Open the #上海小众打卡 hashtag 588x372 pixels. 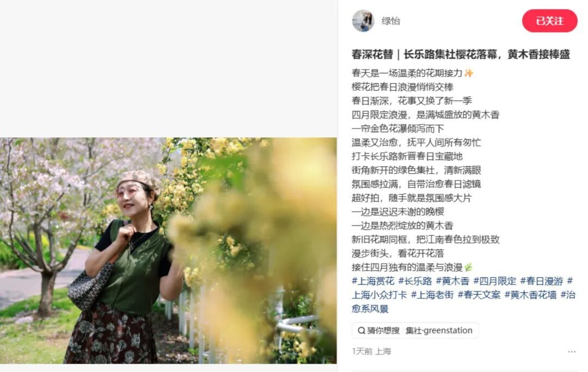pos(379,295)
